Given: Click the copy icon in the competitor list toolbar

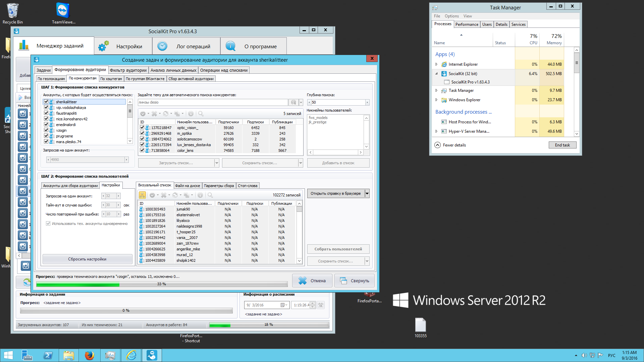Looking at the screenshot, I should coord(177,114).
